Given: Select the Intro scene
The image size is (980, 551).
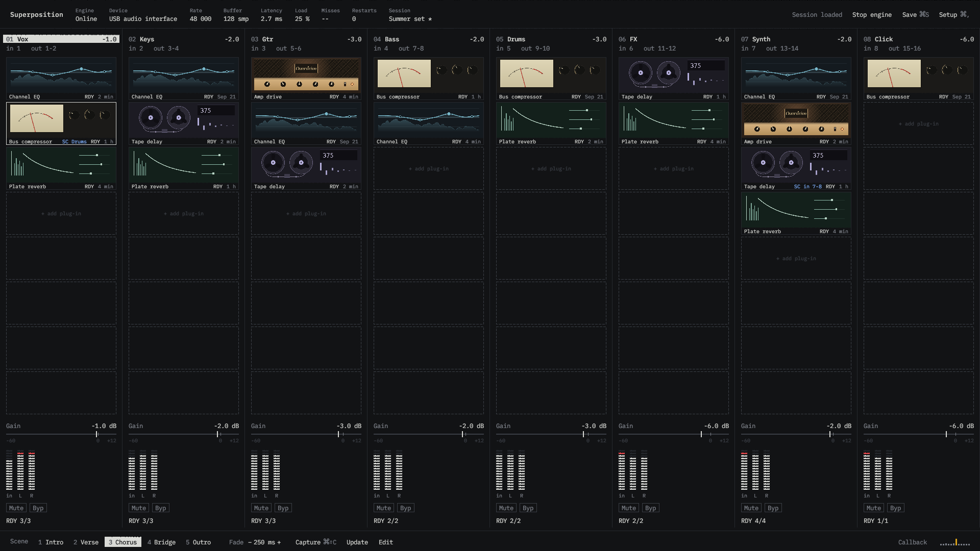Looking at the screenshot, I should [x=51, y=542].
